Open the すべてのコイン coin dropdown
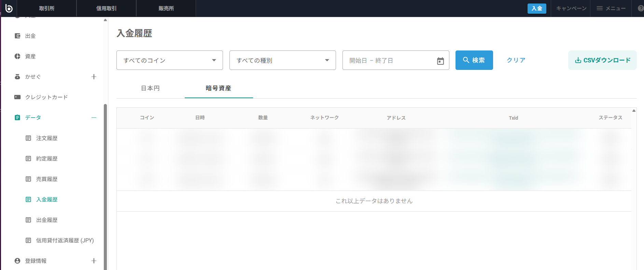Screen dimensions: 644x270 point(170,60)
